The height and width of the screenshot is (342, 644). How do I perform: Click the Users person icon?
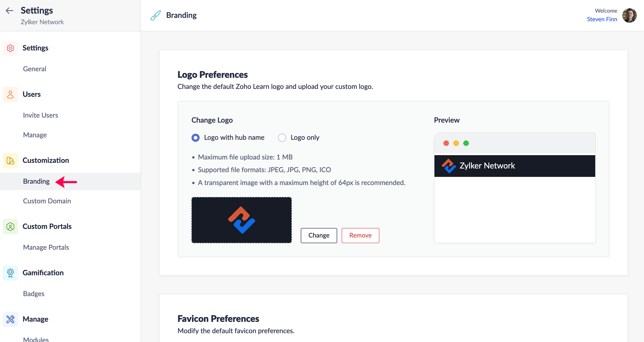(10, 94)
